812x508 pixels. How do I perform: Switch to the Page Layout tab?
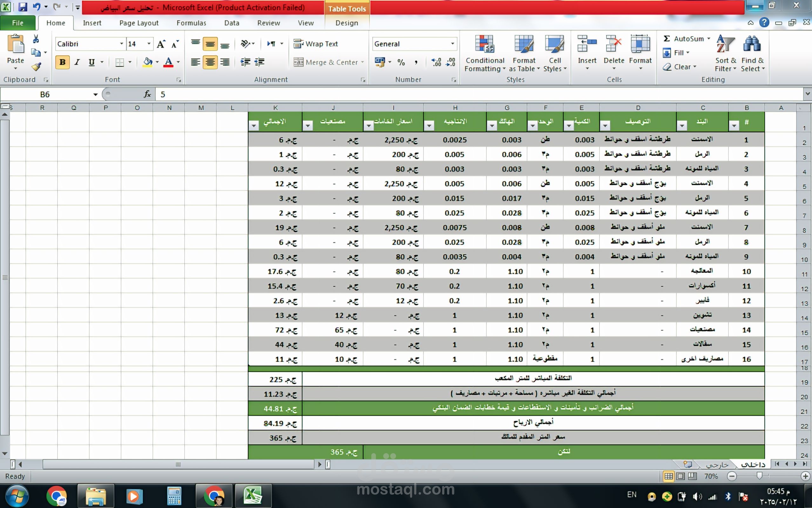(x=139, y=23)
